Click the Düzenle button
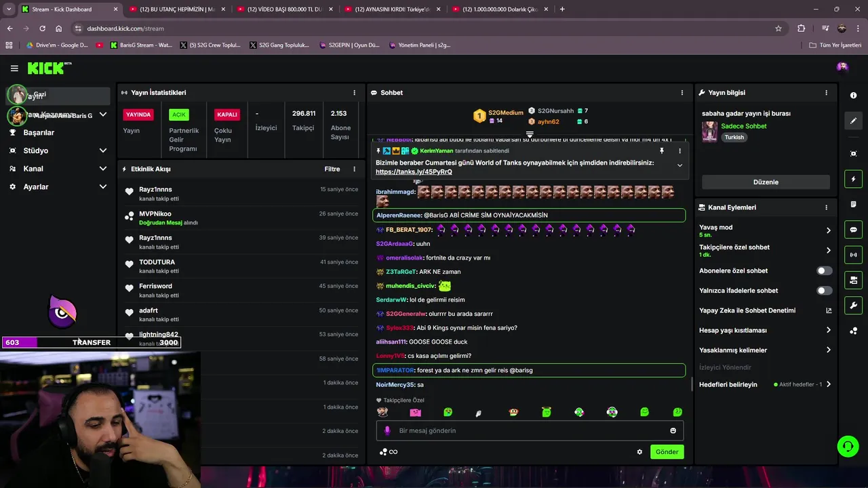Screen dimensions: 868x488 [x=766, y=182]
